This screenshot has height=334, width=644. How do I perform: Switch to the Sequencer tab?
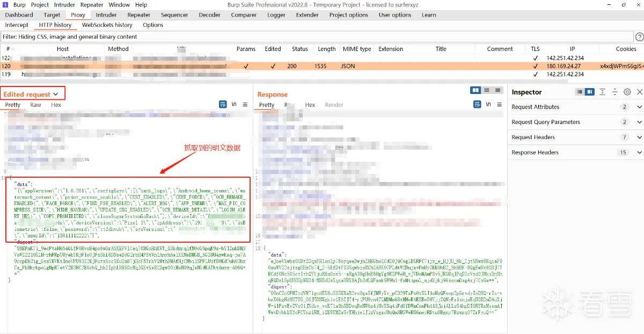pos(174,15)
